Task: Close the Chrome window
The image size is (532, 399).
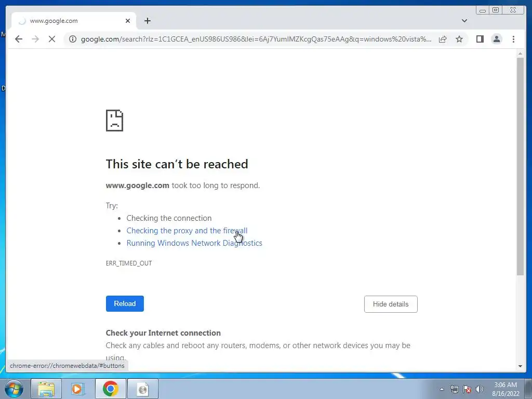Action: 513,10
